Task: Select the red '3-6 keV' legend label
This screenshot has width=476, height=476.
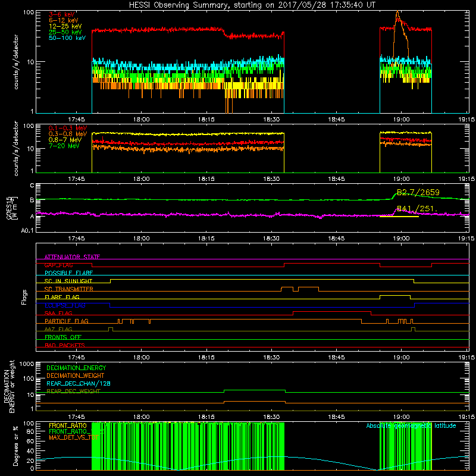Action: 62,14
